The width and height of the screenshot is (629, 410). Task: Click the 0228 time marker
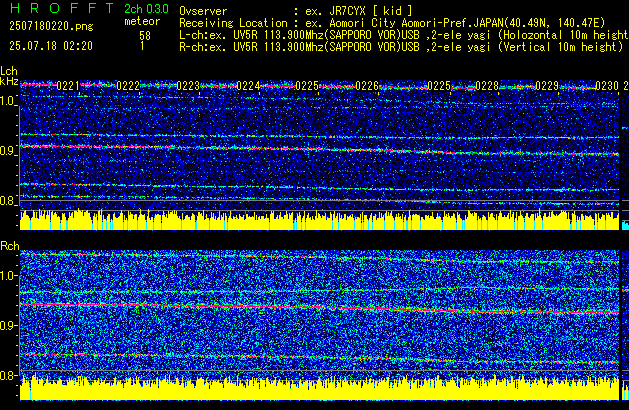point(487,86)
